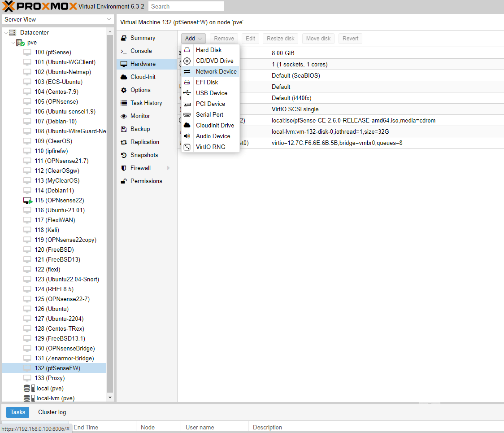Click the Network Device arrows icon
Viewport: 504px width, 433px height.
point(187,71)
